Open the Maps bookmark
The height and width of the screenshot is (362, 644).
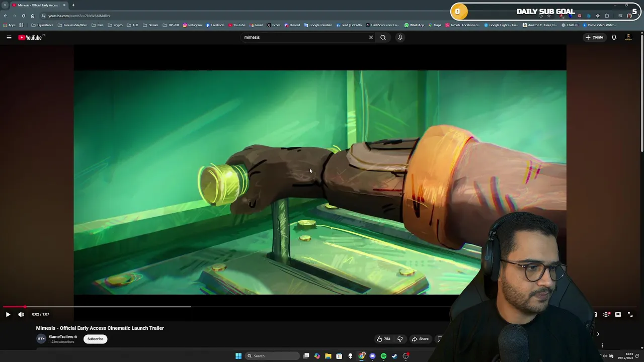[x=435, y=25]
